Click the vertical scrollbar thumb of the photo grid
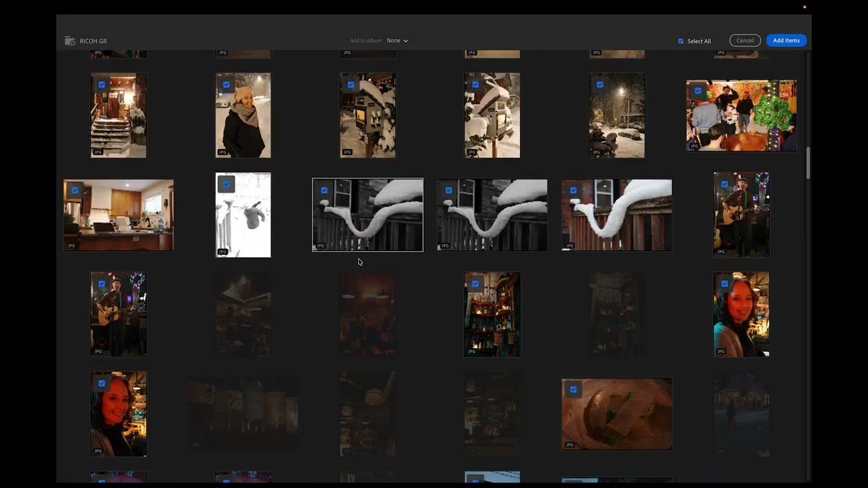This screenshot has height=488, width=868. (807, 162)
